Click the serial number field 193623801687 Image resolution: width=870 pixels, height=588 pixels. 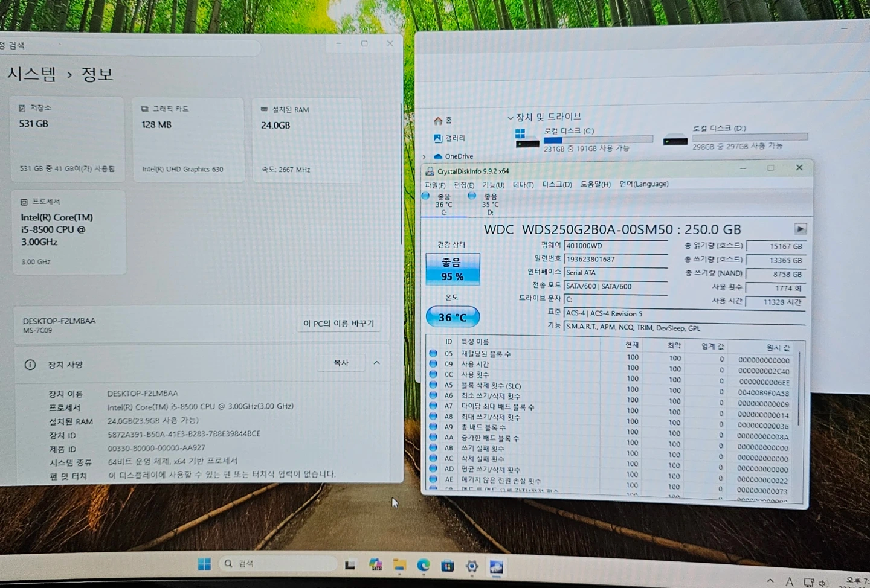(x=616, y=259)
